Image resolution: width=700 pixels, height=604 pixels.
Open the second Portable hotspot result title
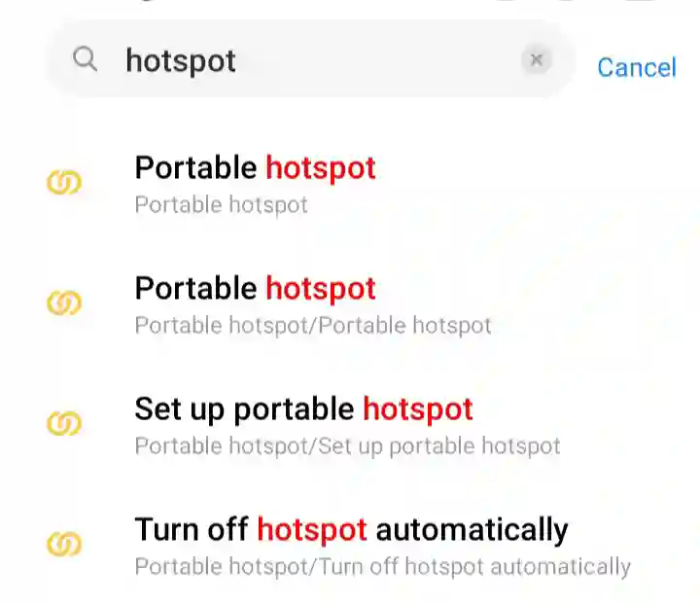[255, 289]
